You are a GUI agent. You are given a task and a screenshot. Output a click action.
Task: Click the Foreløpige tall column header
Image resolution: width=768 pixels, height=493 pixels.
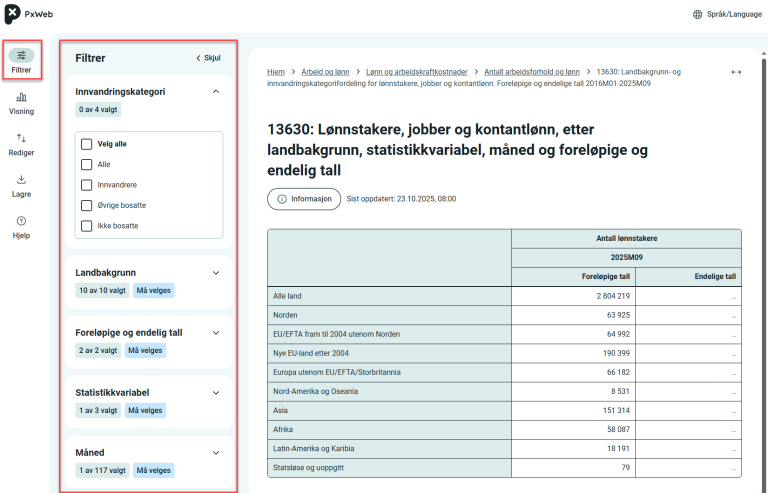574,277
